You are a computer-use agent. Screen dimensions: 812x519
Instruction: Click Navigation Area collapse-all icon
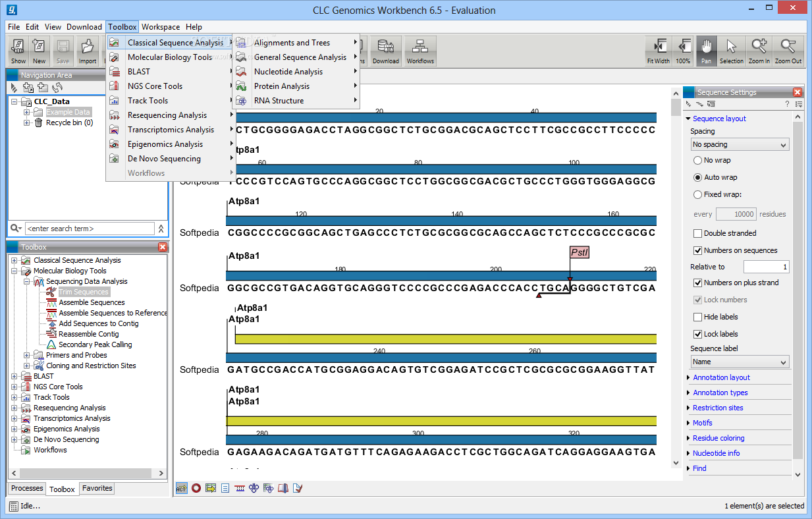(14, 87)
